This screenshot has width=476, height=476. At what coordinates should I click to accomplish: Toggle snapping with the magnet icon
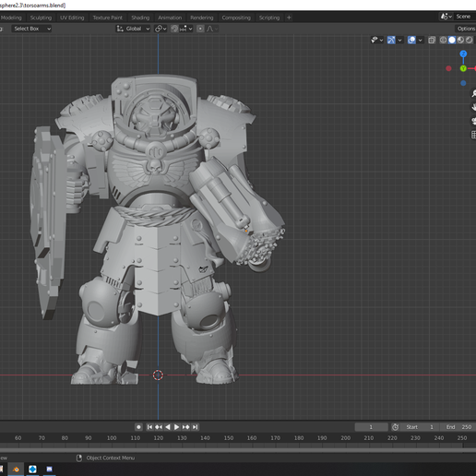(174, 29)
